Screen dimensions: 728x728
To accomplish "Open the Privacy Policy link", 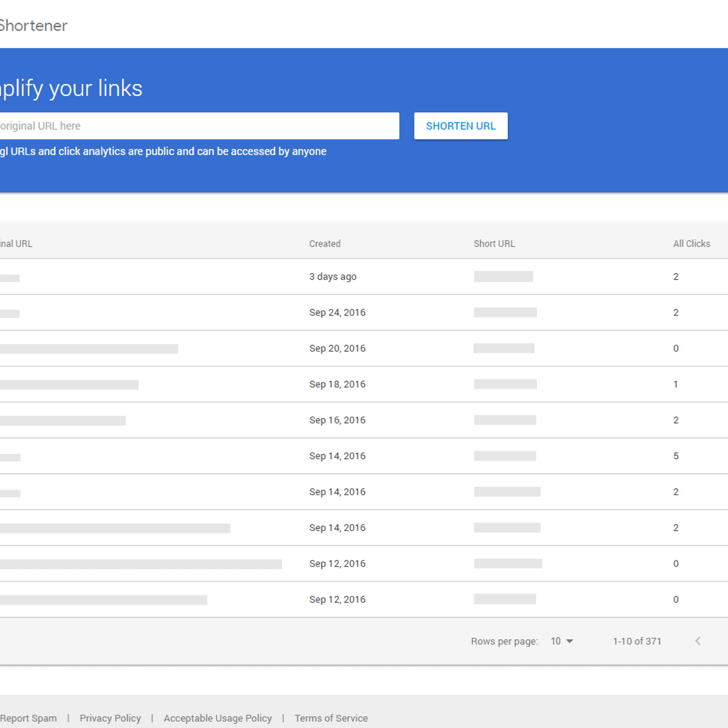I will point(110,718).
